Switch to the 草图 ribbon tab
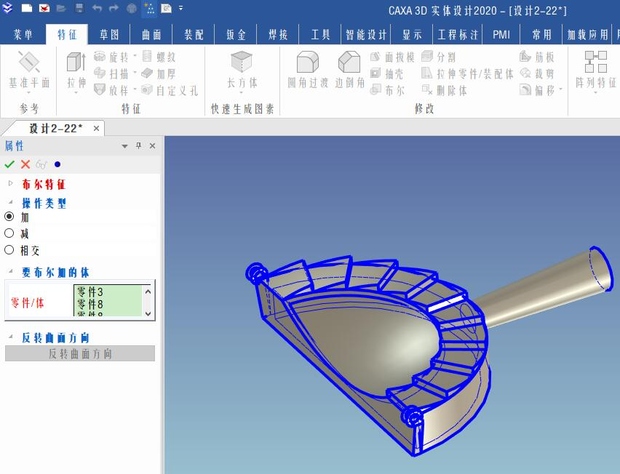This screenshot has width=620, height=474. tap(109, 35)
